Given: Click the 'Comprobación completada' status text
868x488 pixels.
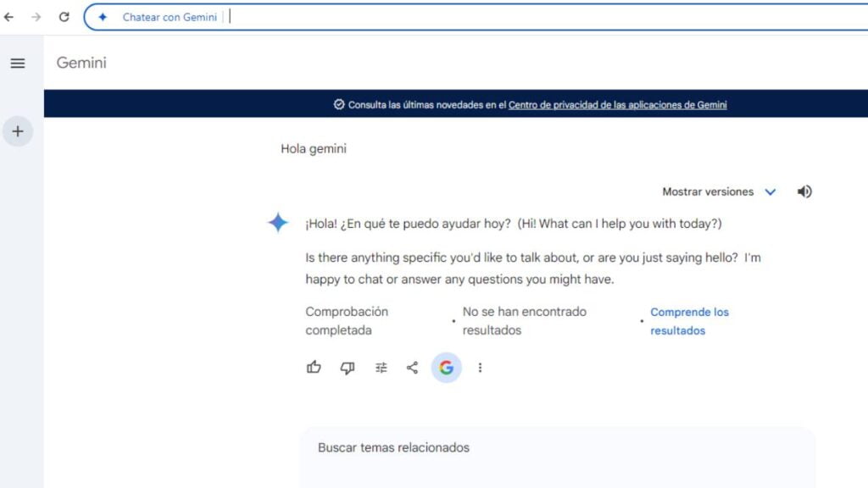Looking at the screenshot, I should 347,321.
